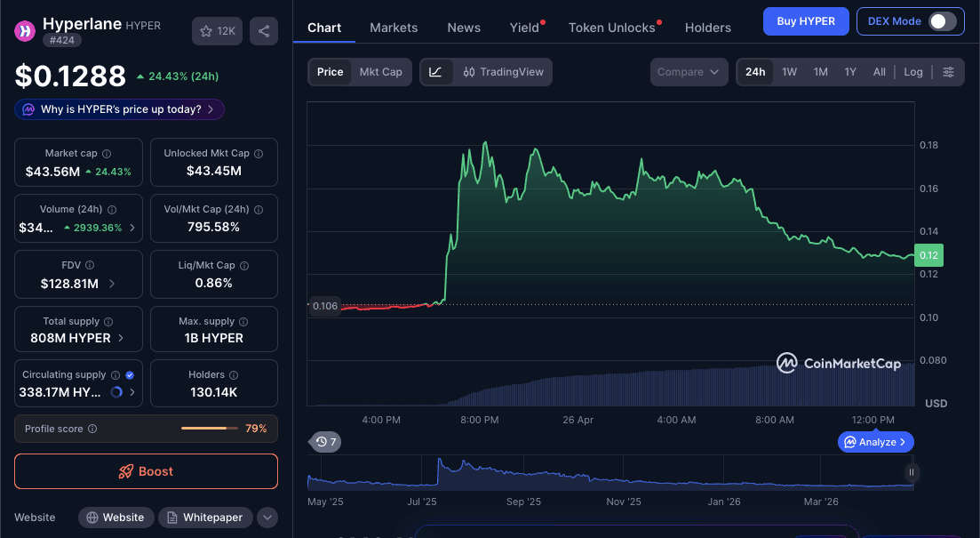Viewport: 980px width, 538px height.
Task: Open the Holders tab
Action: (x=707, y=28)
